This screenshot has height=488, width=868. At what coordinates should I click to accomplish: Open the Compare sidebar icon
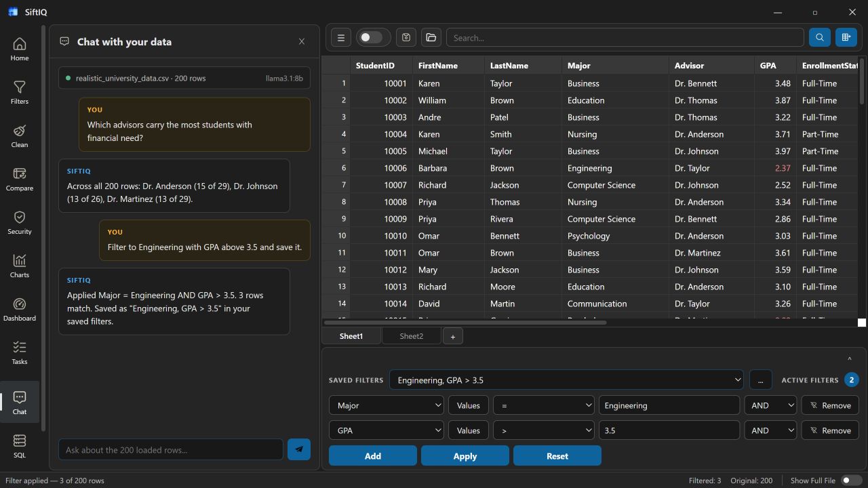click(20, 180)
